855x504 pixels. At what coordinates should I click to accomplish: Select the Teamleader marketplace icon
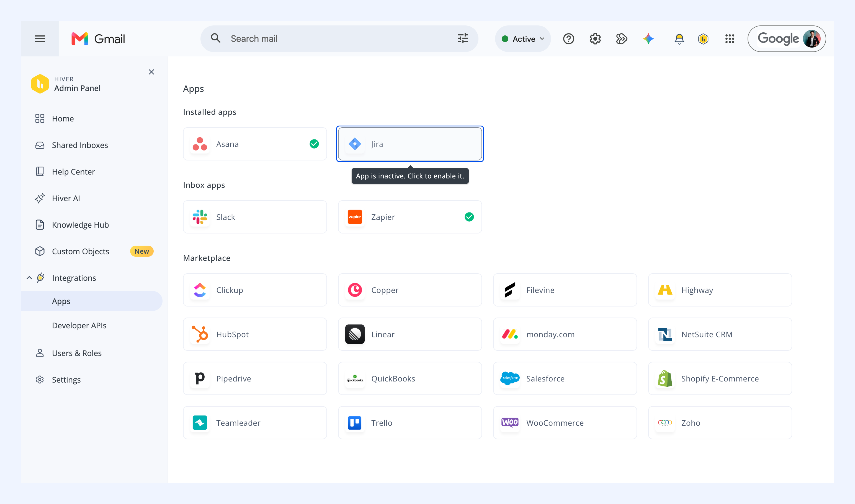(x=200, y=423)
